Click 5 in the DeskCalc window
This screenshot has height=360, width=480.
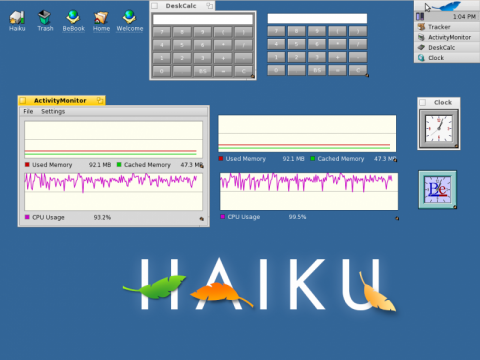[182, 45]
